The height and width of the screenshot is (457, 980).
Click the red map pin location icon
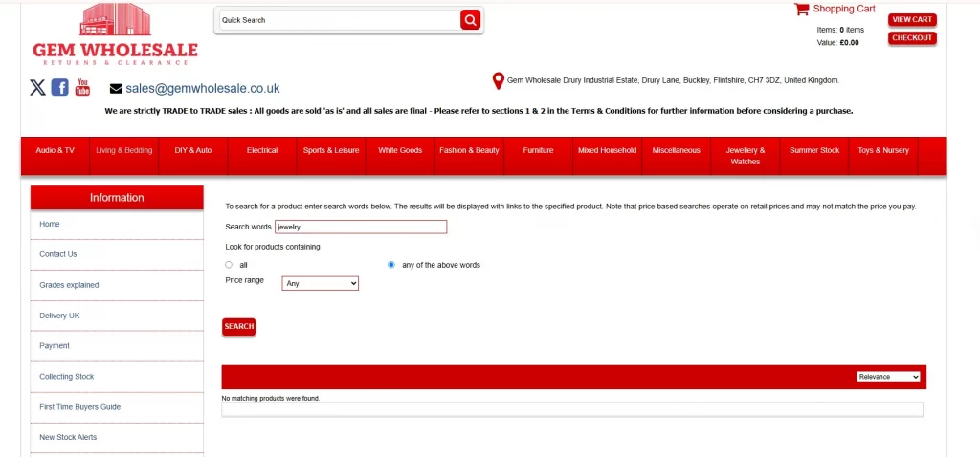point(498,81)
